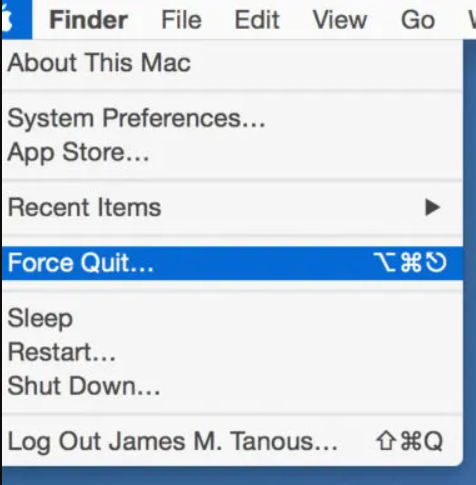This screenshot has height=485, width=476.
Task: Open the Go menu
Action: (418, 20)
